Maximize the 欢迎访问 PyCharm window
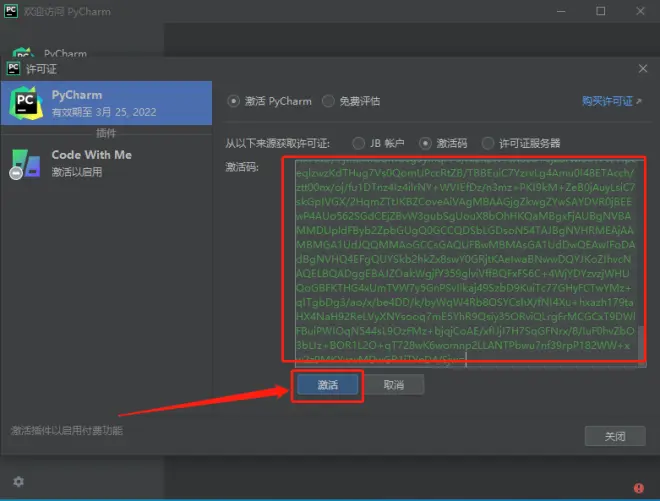660x501 pixels. 601,11
